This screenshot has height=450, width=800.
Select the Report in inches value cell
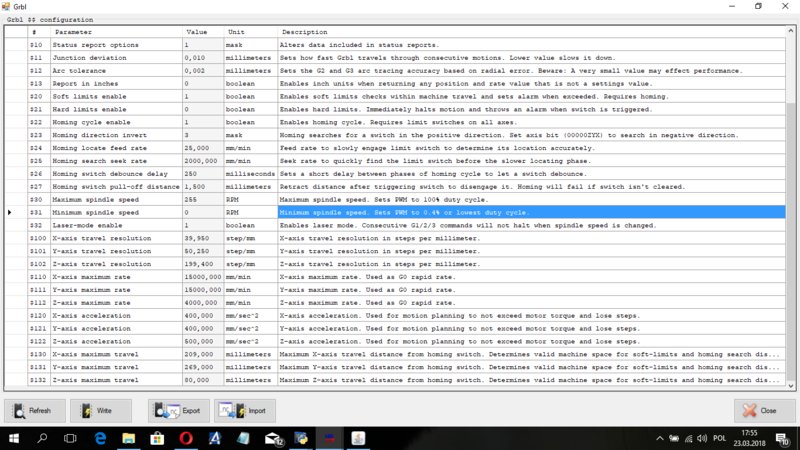pos(203,84)
